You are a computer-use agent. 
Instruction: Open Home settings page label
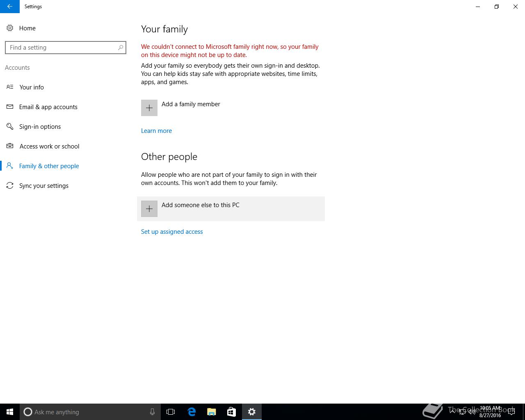pos(27,28)
